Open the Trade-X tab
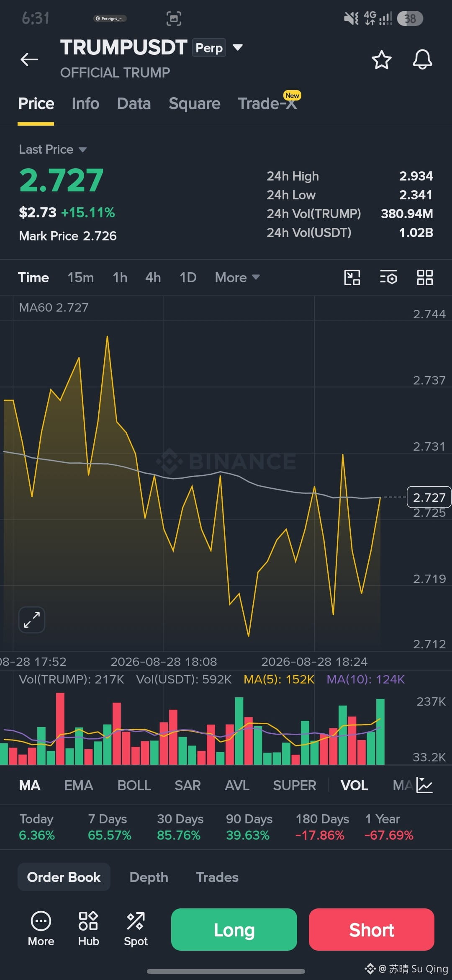 pos(268,103)
